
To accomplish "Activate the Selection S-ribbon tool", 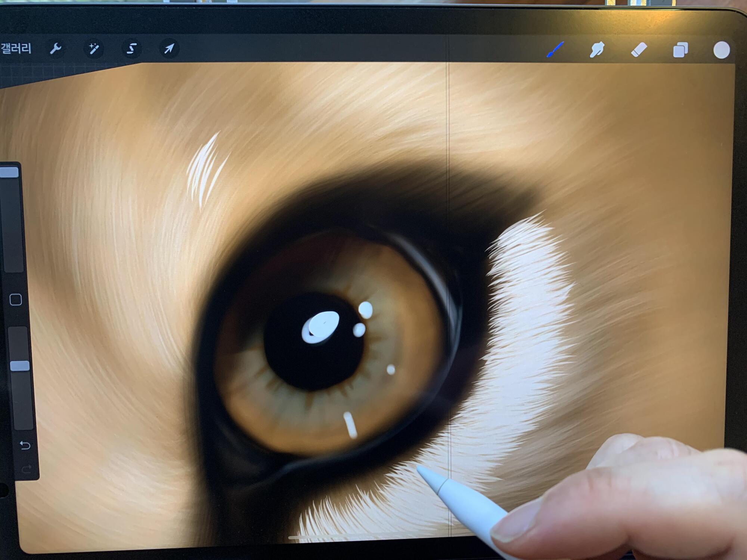I will click(x=131, y=49).
